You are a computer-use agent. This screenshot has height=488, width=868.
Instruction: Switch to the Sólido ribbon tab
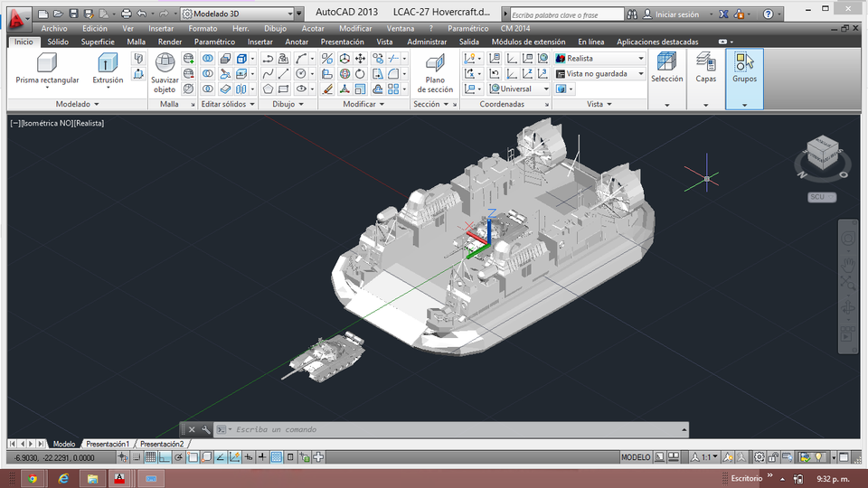58,42
